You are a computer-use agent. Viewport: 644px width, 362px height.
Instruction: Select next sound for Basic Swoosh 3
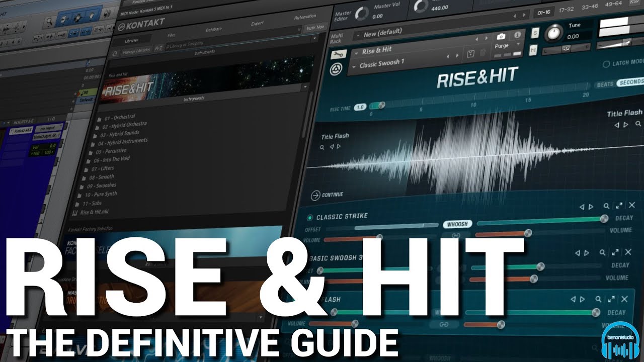586,253
